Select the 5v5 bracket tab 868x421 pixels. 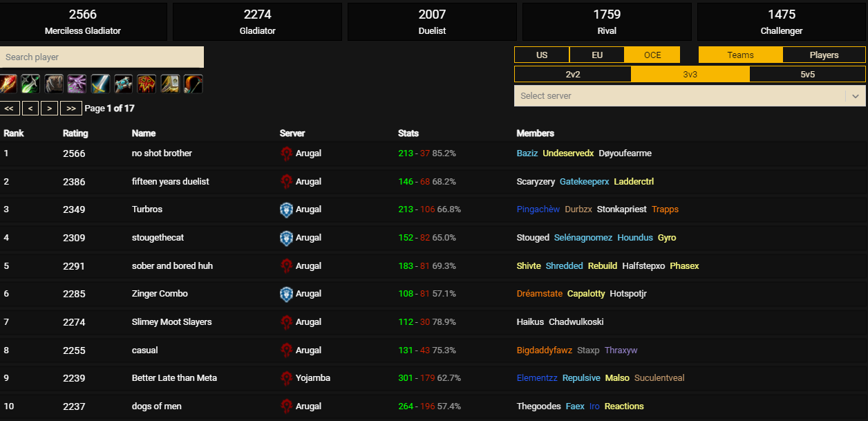(807, 75)
